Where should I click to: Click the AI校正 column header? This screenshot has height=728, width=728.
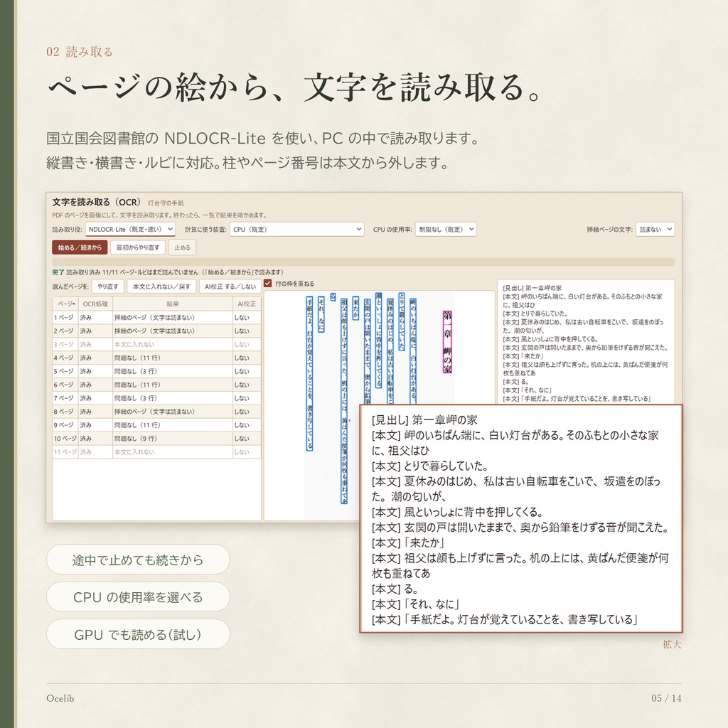click(247, 304)
